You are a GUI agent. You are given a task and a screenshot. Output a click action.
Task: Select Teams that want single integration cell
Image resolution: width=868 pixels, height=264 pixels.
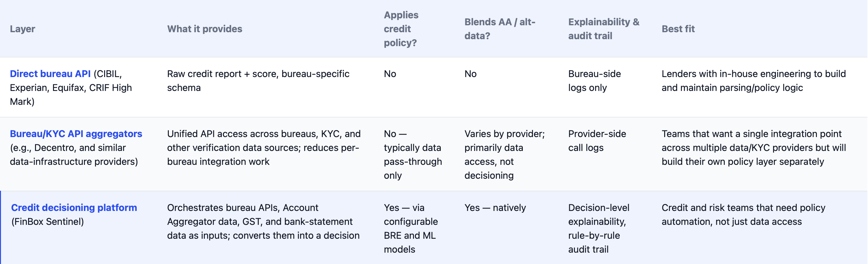[754, 148]
